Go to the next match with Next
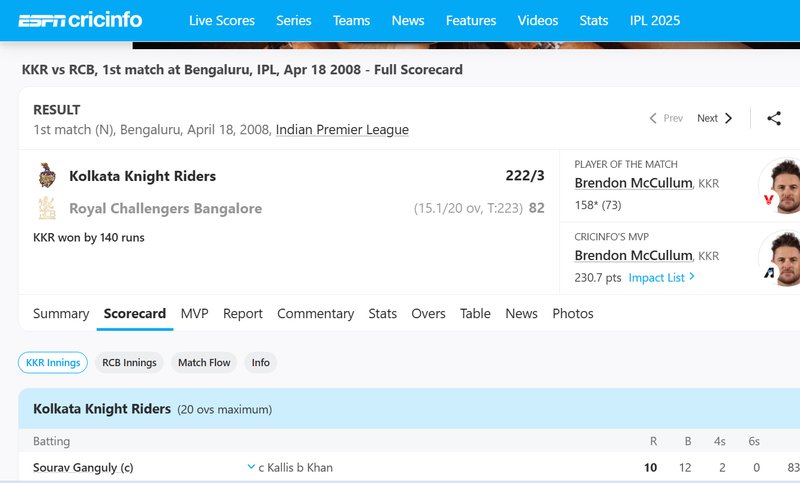 715,118
